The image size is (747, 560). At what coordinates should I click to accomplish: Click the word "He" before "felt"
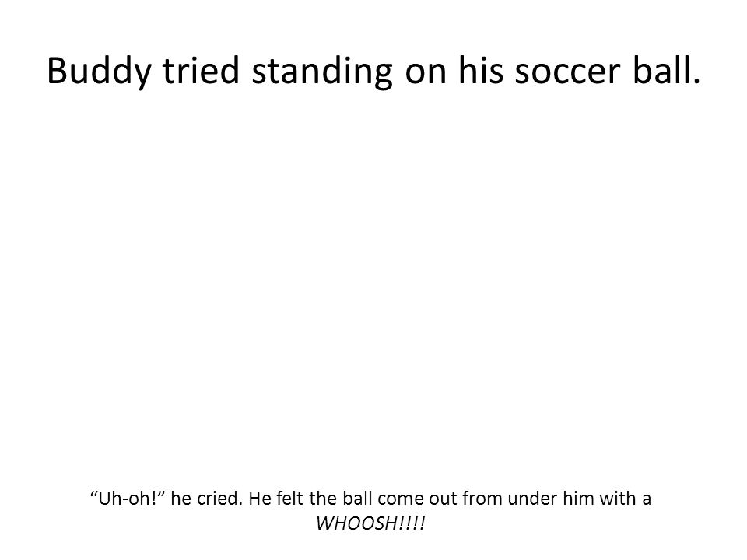pos(260,498)
